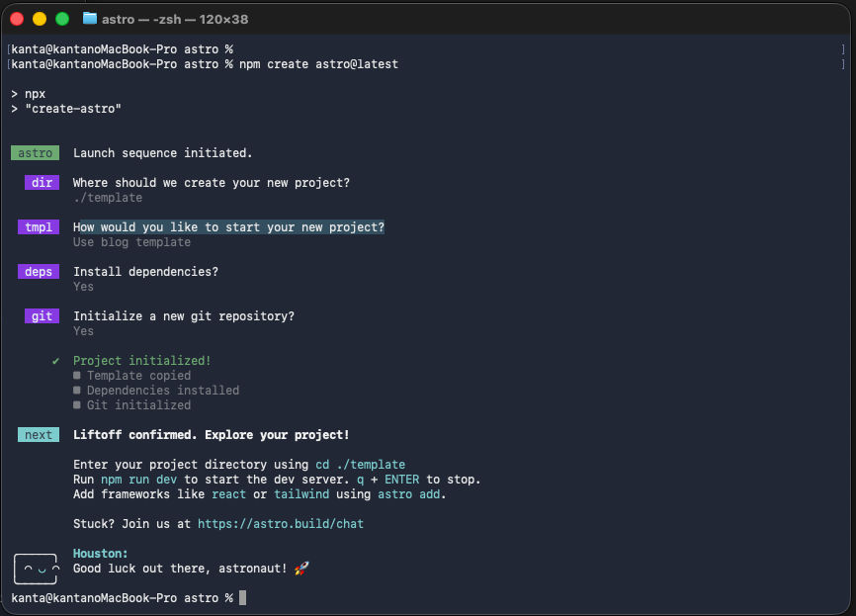This screenshot has width=856, height=616.
Task: Click the highlighted tmpl question text
Action: [x=228, y=227]
